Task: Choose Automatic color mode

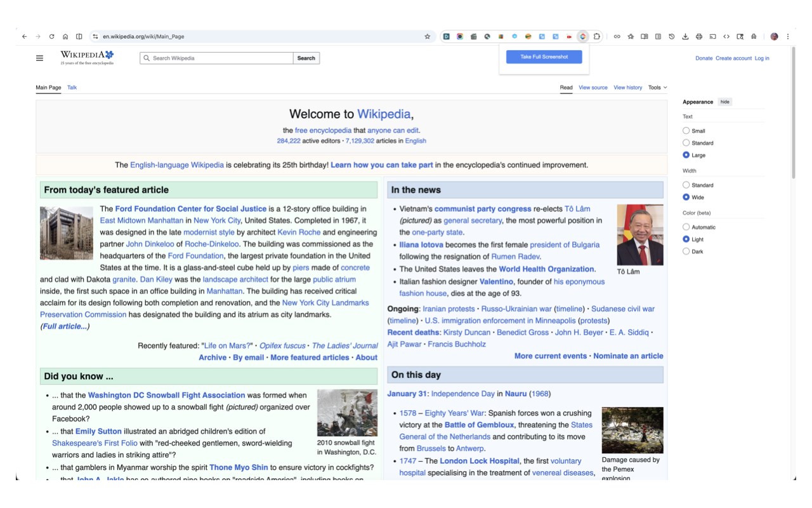Action: [x=686, y=227]
